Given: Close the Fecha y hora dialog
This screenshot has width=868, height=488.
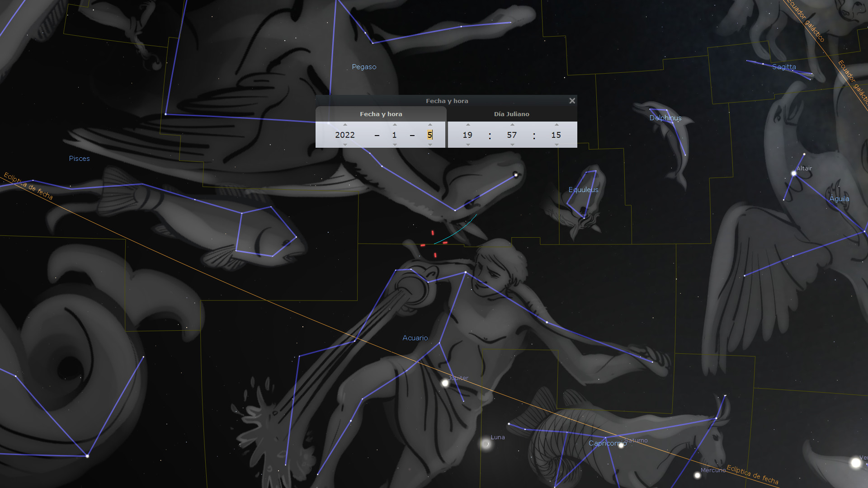Looking at the screenshot, I should (572, 101).
